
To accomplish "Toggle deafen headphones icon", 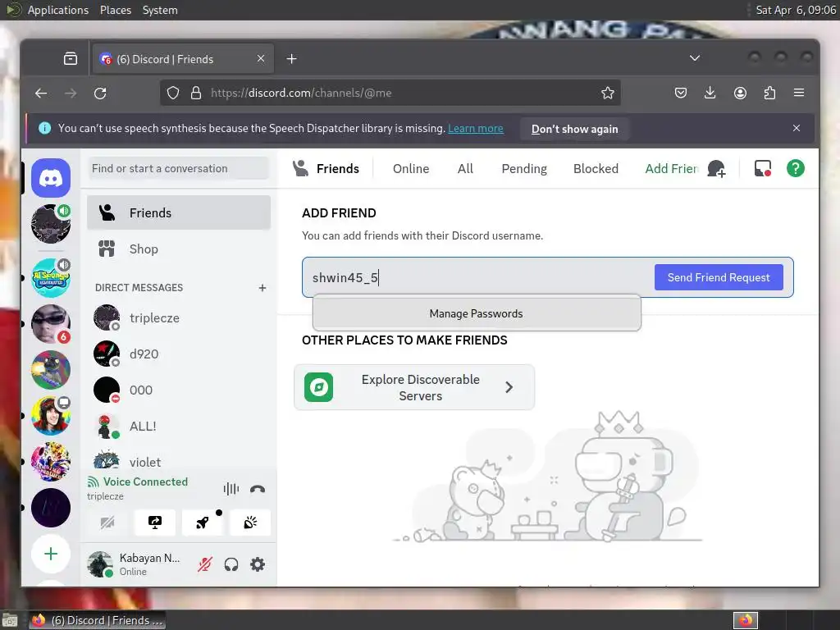I will 231,564.
